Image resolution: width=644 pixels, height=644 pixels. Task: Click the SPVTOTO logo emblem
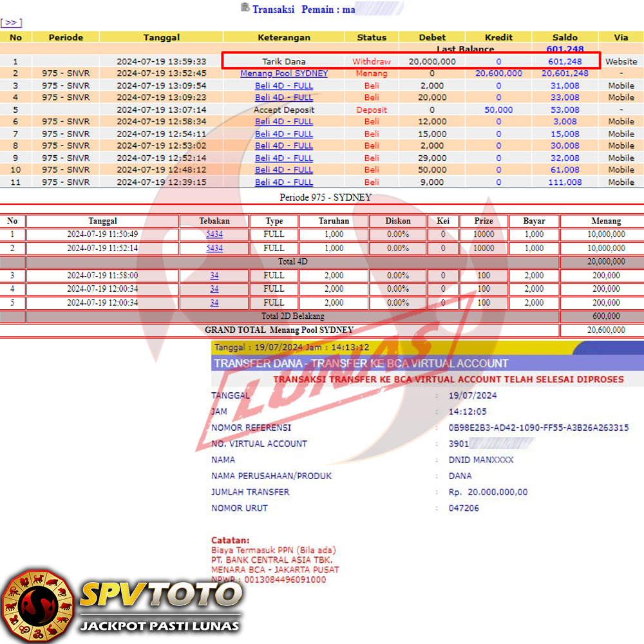[x=37, y=605]
